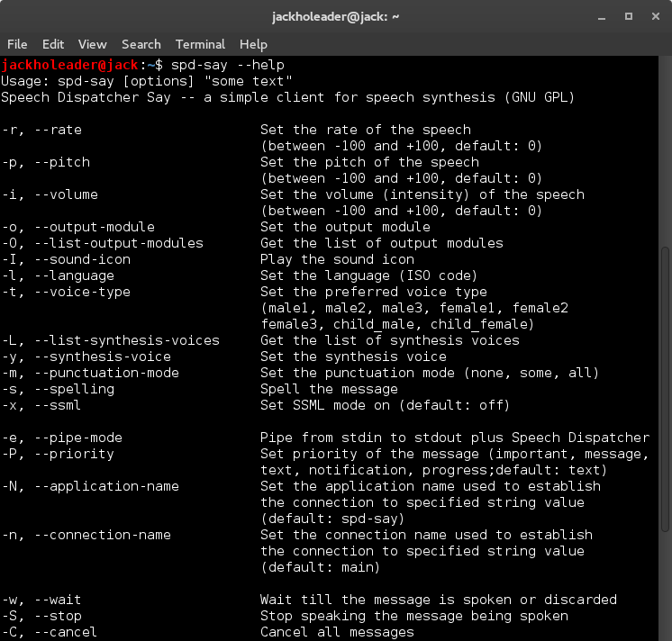The height and width of the screenshot is (641, 672).
Task: Click 'Set the connection name used to establish'
Action: point(426,535)
